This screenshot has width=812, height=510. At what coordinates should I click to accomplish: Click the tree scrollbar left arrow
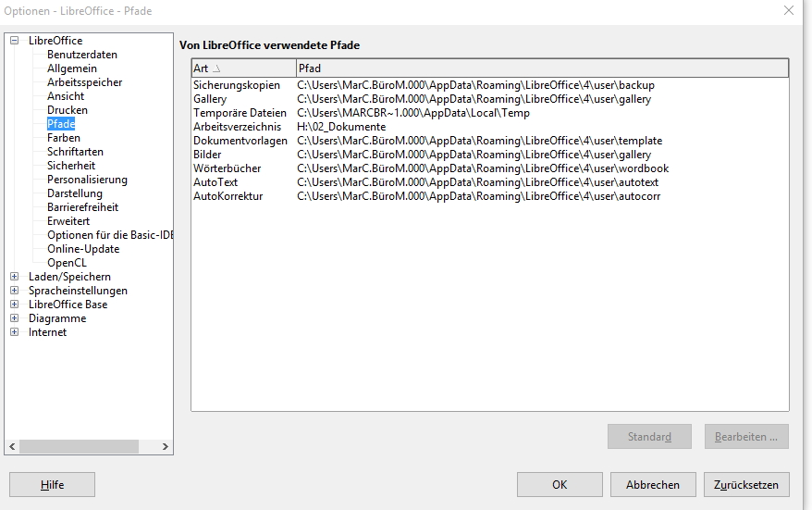(12, 446)
